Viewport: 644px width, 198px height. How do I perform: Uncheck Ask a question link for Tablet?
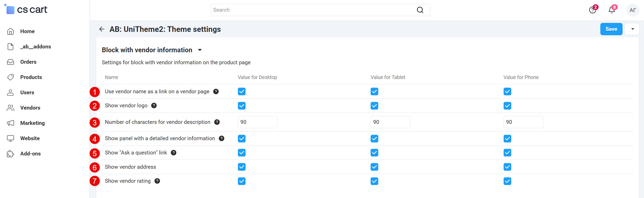[374, 153]
